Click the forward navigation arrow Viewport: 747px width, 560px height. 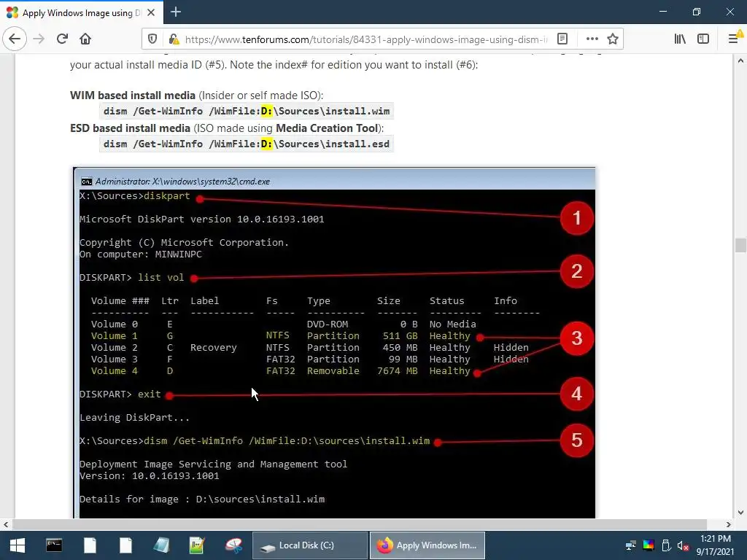(x=39, y=39)
